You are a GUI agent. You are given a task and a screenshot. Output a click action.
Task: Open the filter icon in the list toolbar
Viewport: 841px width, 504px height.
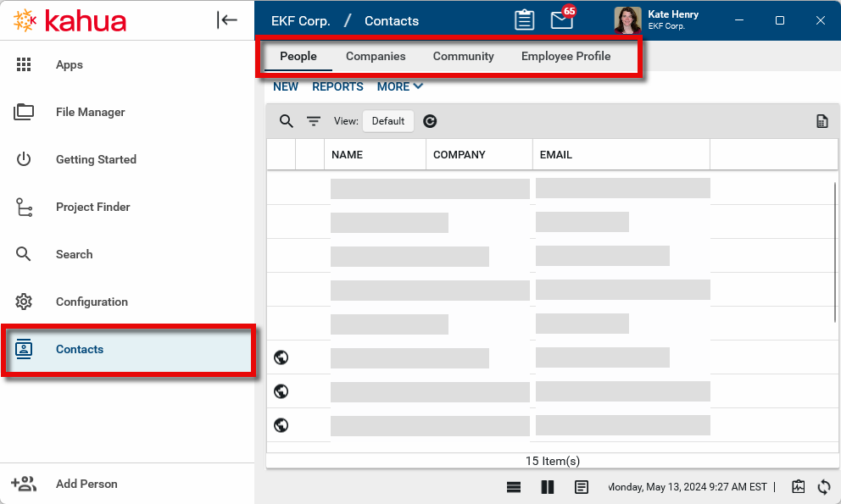[314, 121]
